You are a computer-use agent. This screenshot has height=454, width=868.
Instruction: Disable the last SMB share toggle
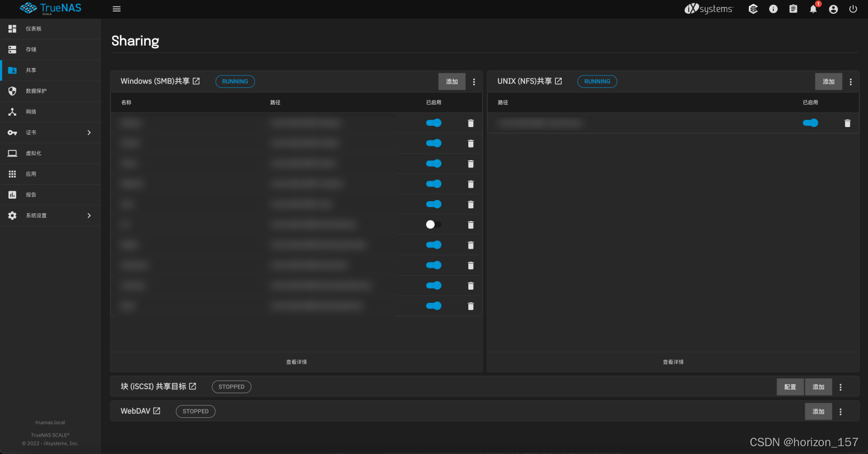[x=434, y=306]
